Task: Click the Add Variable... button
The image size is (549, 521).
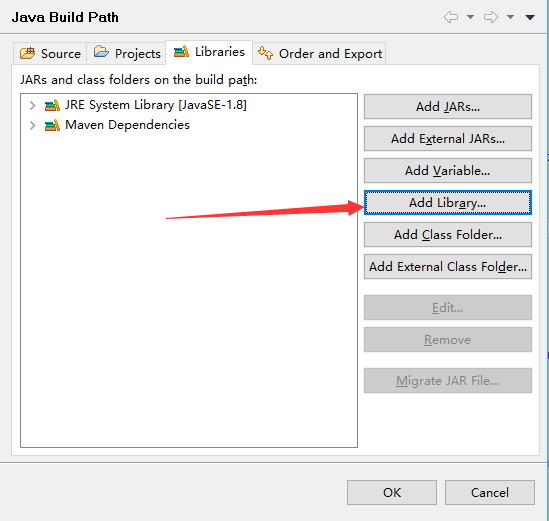Action: tap(448, 171)
